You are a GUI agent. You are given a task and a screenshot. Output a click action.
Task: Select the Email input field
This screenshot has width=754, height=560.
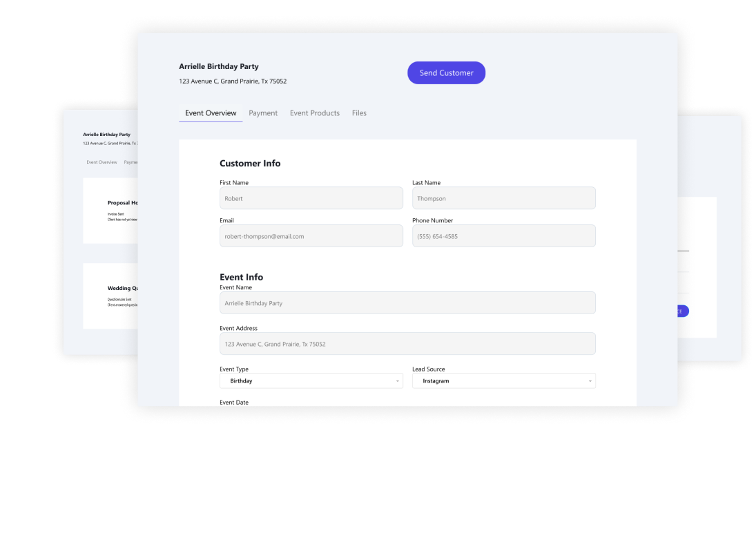[311, 236]
